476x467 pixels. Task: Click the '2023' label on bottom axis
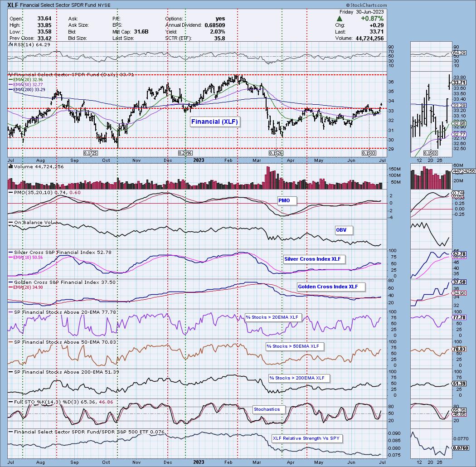pos(199,462)
